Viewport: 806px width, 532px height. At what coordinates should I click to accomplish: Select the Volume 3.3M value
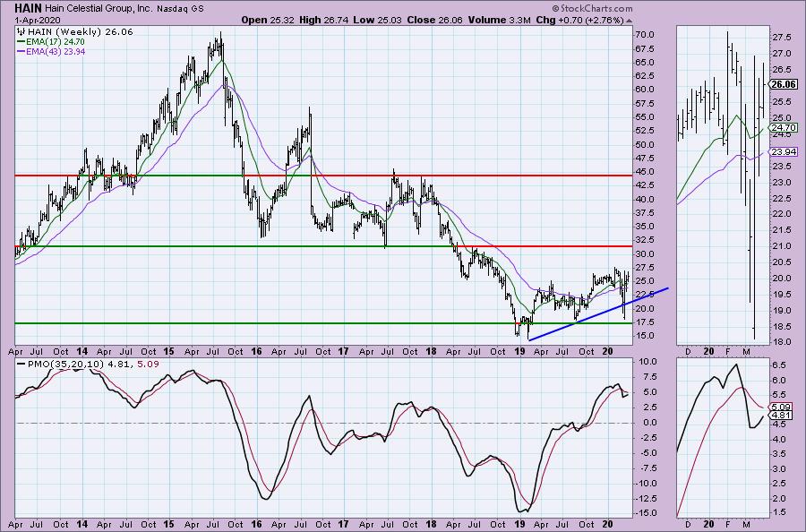click(498, 20)
